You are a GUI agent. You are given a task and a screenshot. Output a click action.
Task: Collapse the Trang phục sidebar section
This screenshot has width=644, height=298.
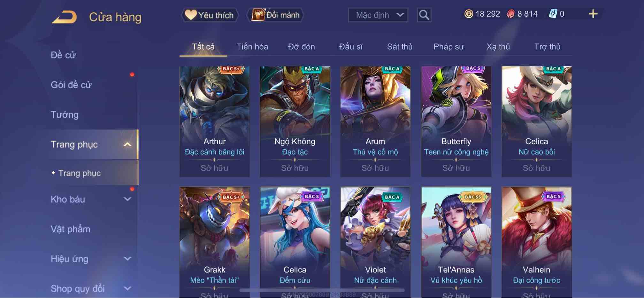pyautogui.click(x=127, y=145)
